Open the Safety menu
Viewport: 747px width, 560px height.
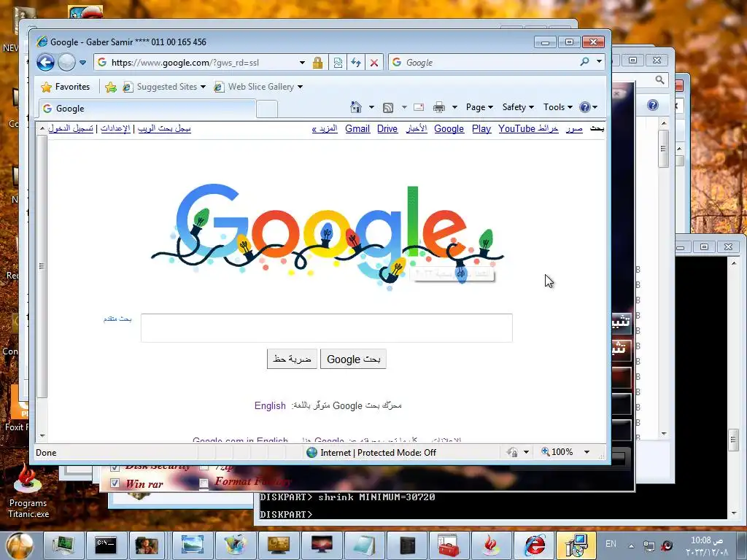point(518,107)
